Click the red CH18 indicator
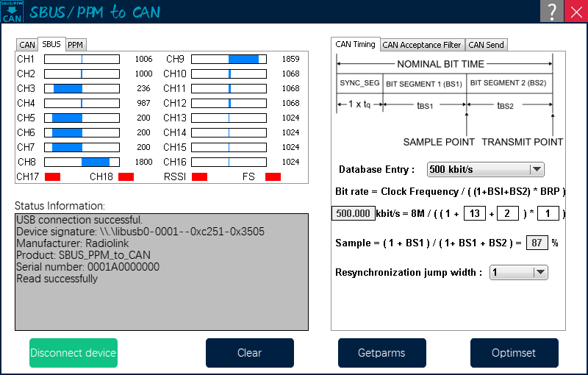Screen dimensions: 588x375 (x=126, y=176)
